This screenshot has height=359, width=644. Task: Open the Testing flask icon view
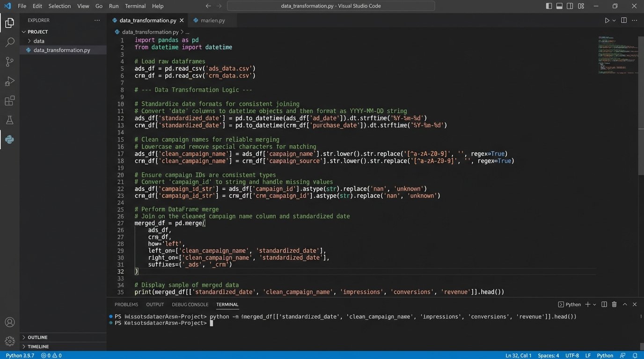point(9,120)
